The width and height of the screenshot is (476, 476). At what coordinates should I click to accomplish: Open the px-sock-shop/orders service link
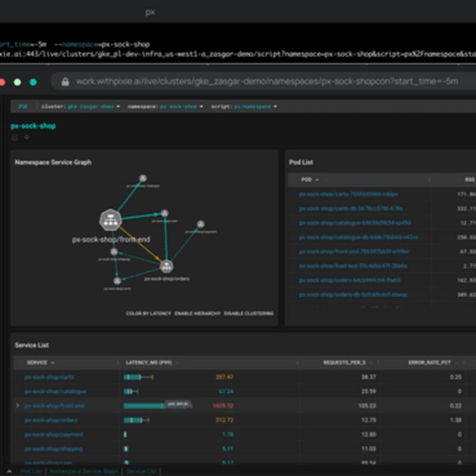pyautogui.click(x=51, y=420)
